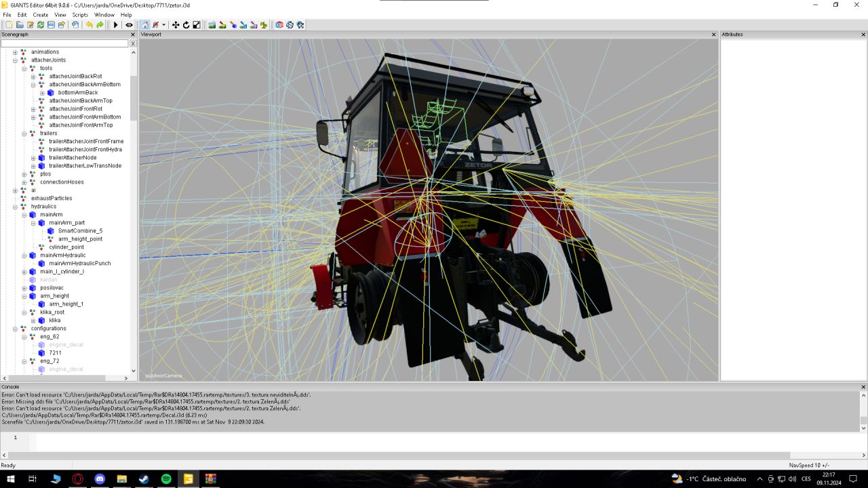The height and width of the screenshot is (488, 868).
Task: Click the Open file folder icon
Action: click(20, 25)
